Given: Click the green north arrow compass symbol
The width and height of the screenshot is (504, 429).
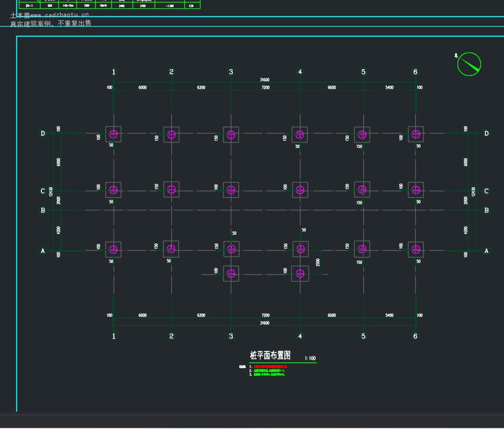Looking at the screenshot, I should coord(469,64).
